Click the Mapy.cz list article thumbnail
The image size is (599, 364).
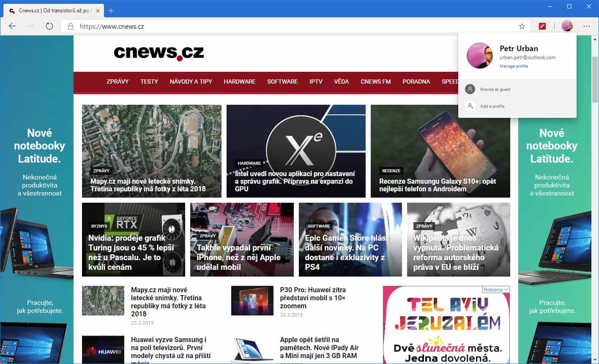point(103,301)
